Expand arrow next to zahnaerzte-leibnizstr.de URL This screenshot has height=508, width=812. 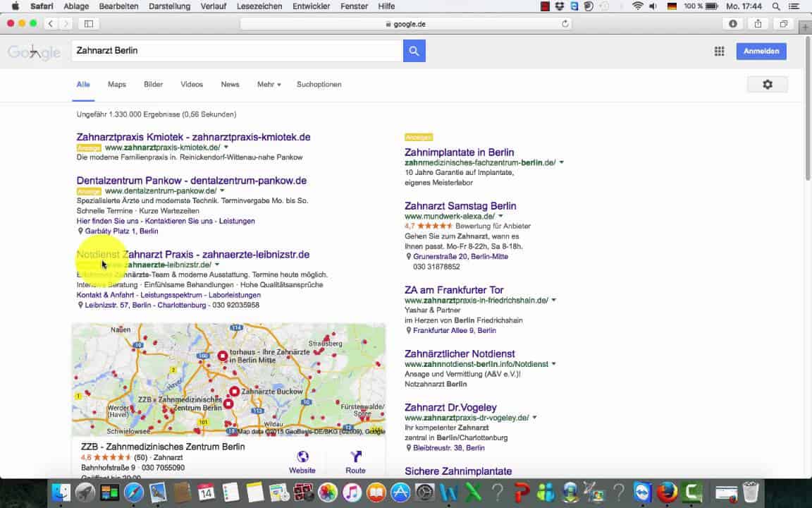click(x=217, y=265)
